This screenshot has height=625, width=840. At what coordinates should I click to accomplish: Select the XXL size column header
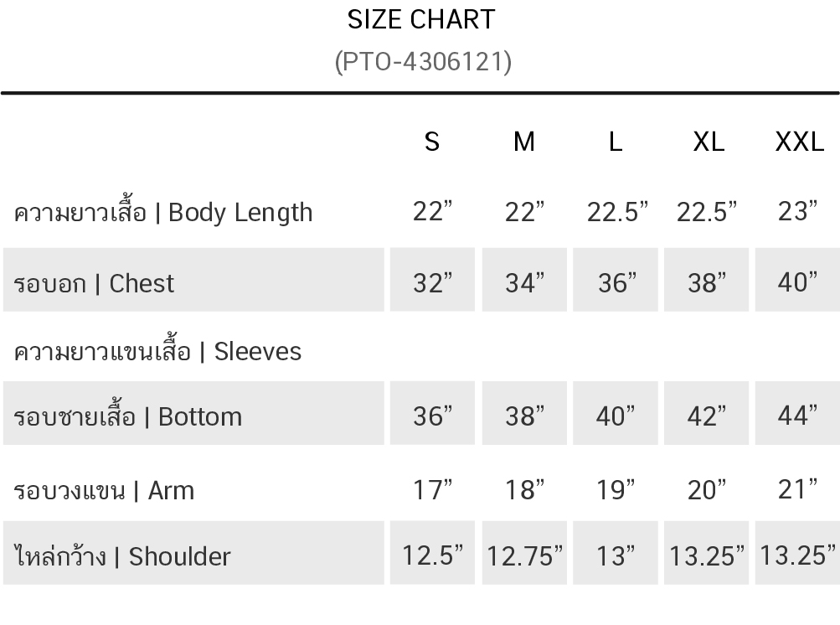click(x=799, y=142)
